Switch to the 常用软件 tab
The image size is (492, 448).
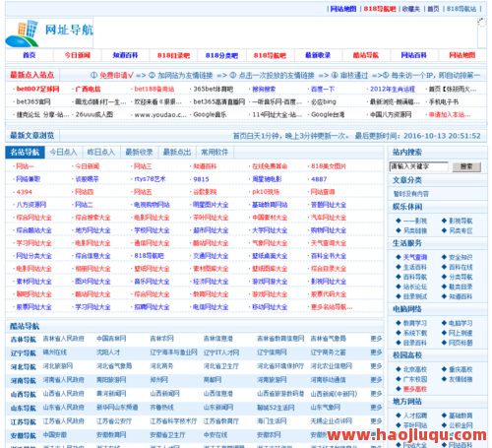pyautogui.click(x=215, y=152)
